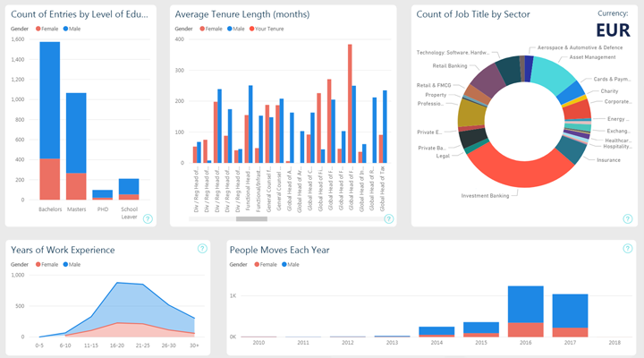This screenshot has width=644, height=358.
Task: Click the horizontal scrollbar under tenure chart
Action: [x=251, y=218]
